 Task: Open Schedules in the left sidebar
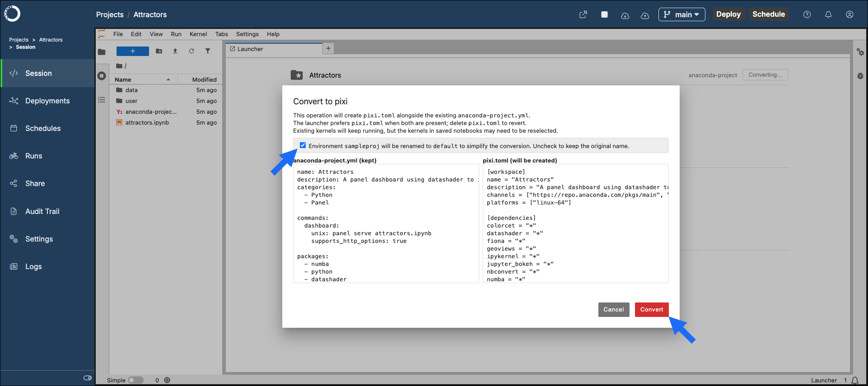[47, 128]
